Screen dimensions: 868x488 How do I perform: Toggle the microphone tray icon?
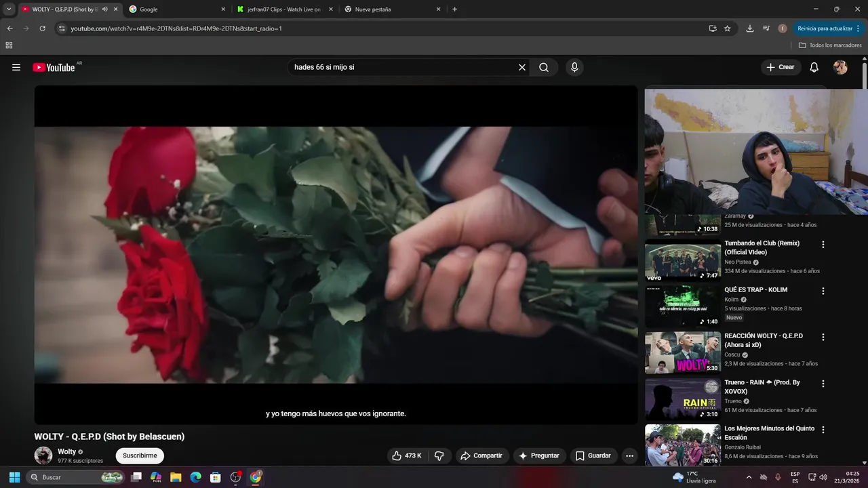click(x=778, y=477)
